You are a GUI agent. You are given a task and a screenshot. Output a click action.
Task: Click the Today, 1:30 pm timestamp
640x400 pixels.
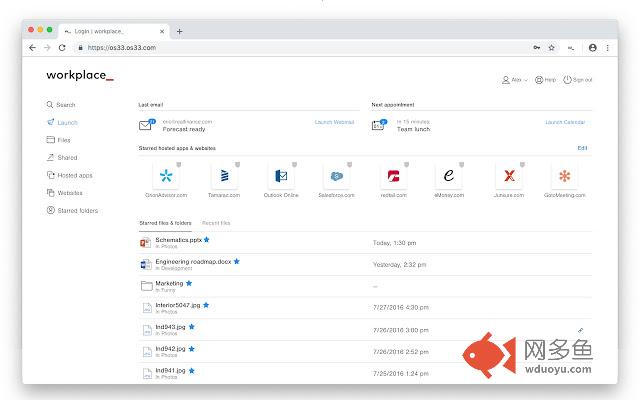coord(394,243)
